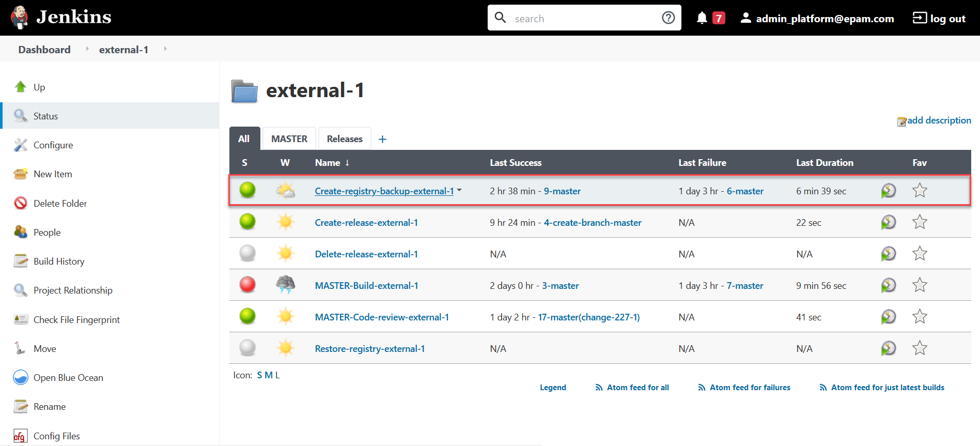Click the Project Relationship magnifier icon

21,290
